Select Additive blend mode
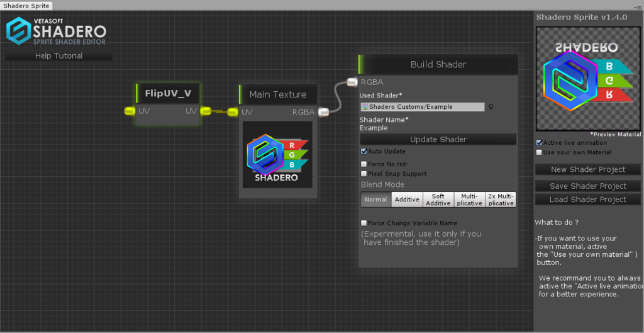Viewport: 644px width, 333px height. [x=407, y=200]
